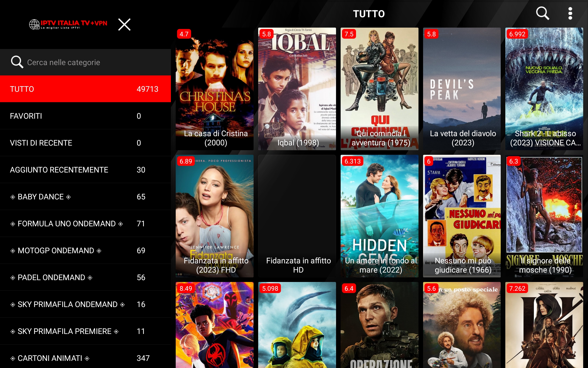
Task: Open Il signore delle mosche (1990) poster
Action: coord(544,216)
